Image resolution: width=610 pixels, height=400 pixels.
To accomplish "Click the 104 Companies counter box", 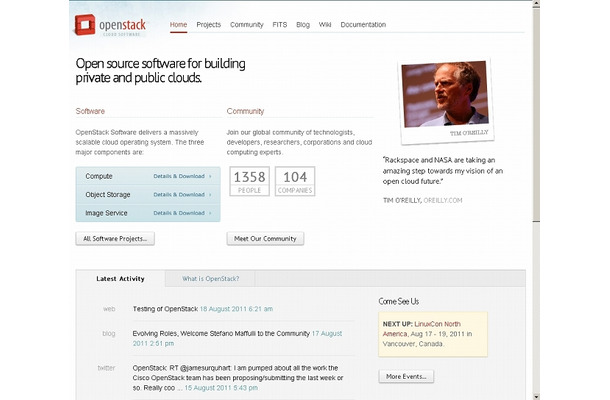I will [295, 181].
